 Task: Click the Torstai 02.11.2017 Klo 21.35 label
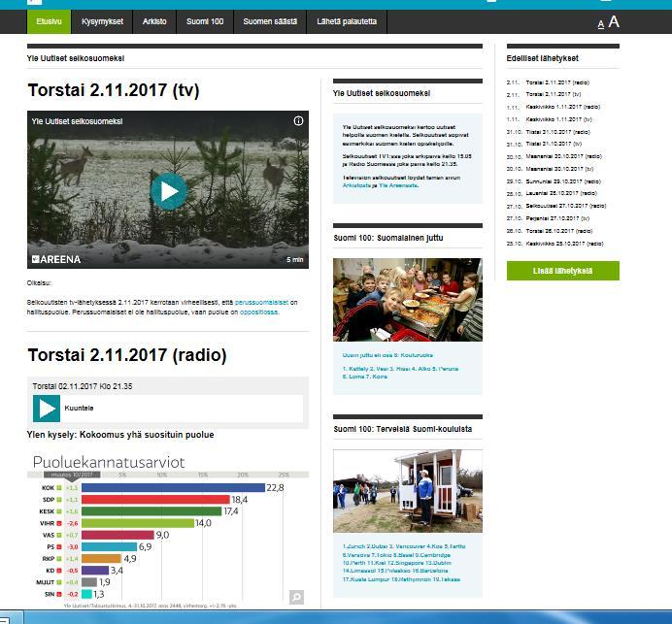click(x=83, y=386)
